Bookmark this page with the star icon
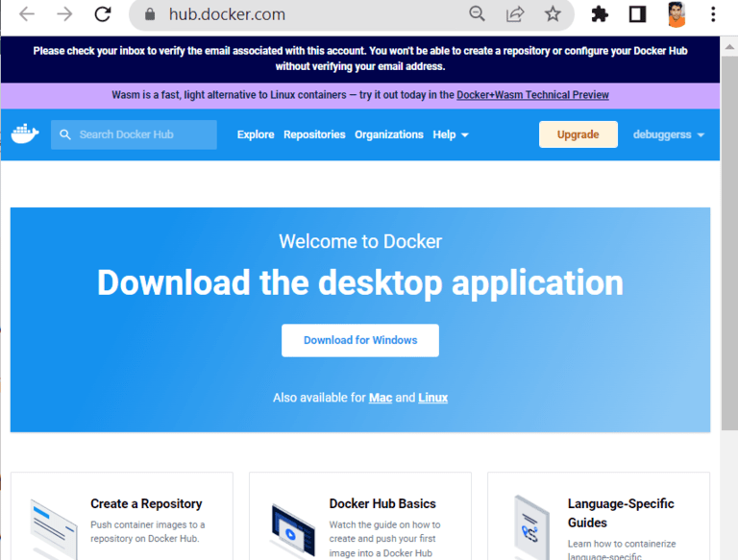Viewport: 738px width, 560px height. click(553, 14)
